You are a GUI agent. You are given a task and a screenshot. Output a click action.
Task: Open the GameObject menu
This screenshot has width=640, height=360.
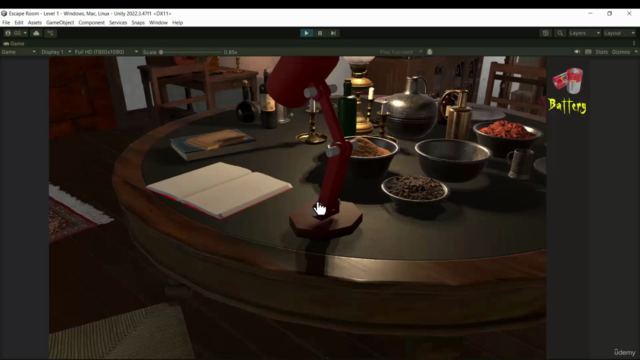60,22
